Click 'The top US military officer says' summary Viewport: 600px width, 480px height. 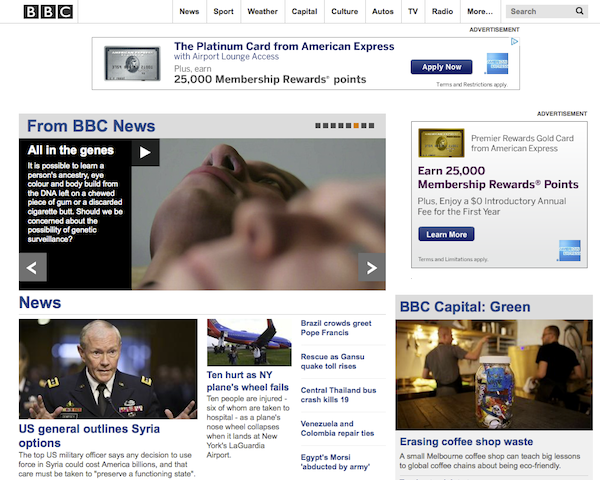107,464
